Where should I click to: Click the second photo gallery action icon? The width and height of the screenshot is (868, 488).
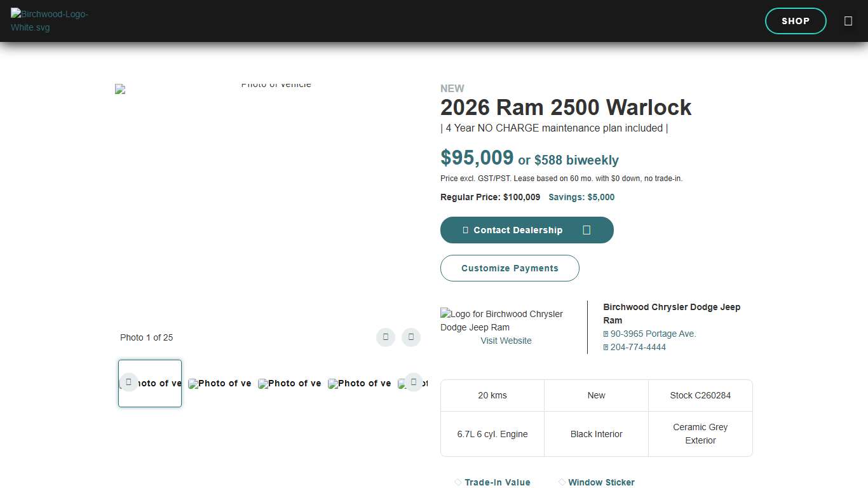[x=410, y=337]
